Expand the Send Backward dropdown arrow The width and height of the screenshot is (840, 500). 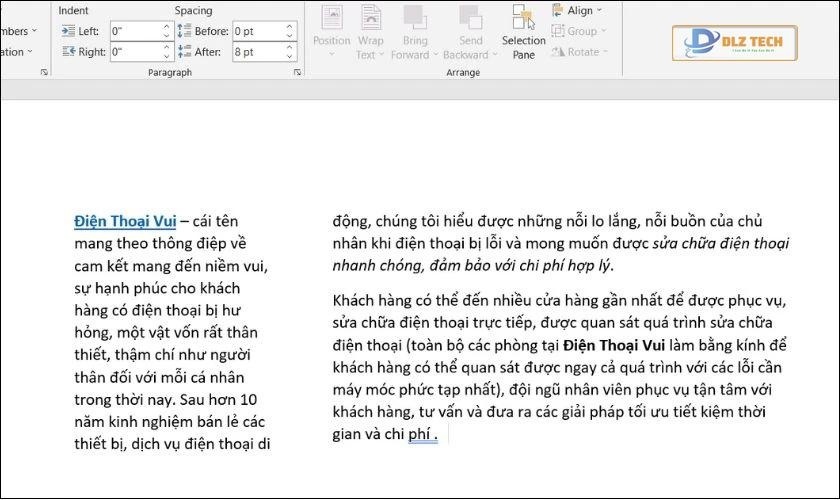click(493, 55)
